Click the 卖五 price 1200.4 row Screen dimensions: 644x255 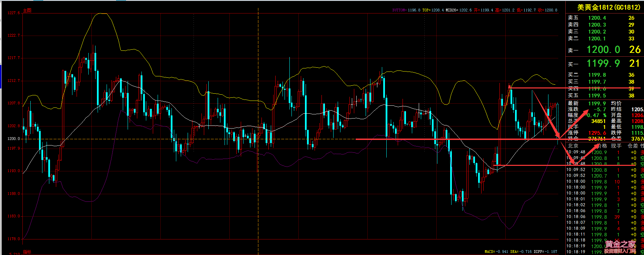pos(597,18)
